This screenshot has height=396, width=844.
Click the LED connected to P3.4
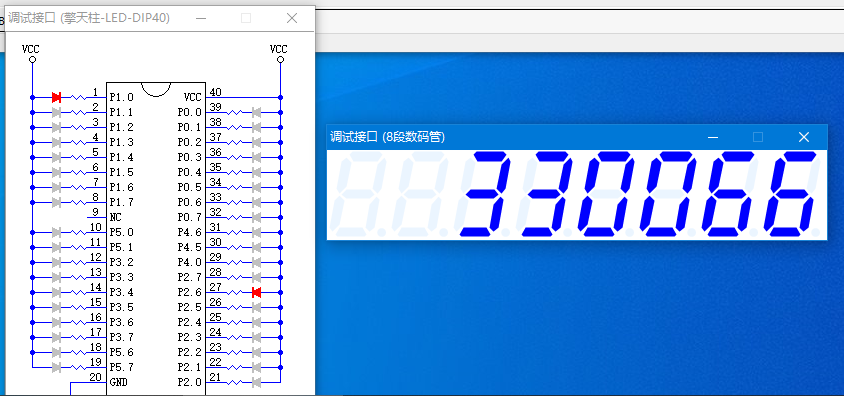57,293
